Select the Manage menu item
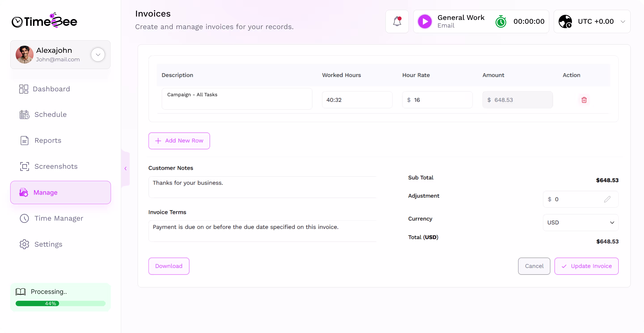644x333 pixels. pos(61,192)
